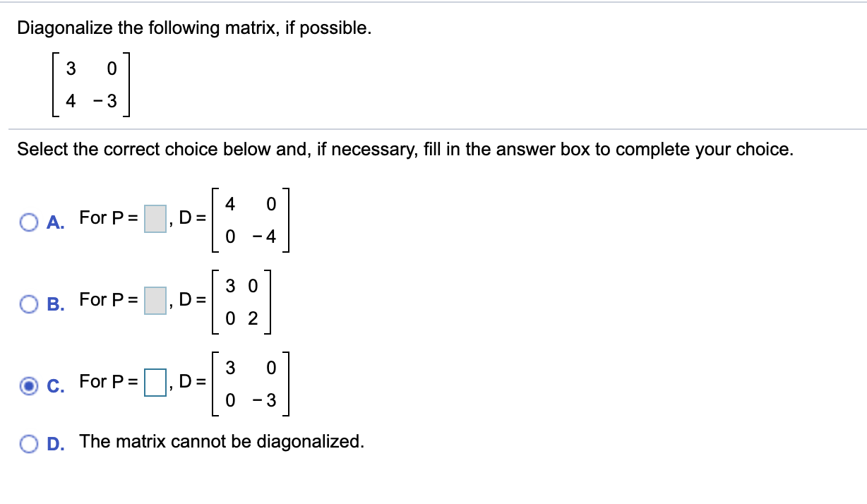
Task: Select the radio button for choice A
Action: tap(28, 222)
